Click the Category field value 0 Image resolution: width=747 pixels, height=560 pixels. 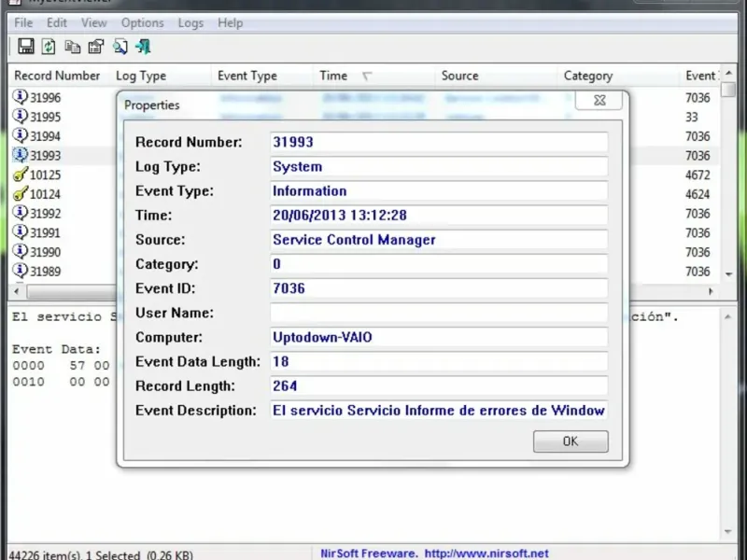click(x=439, y=264)
